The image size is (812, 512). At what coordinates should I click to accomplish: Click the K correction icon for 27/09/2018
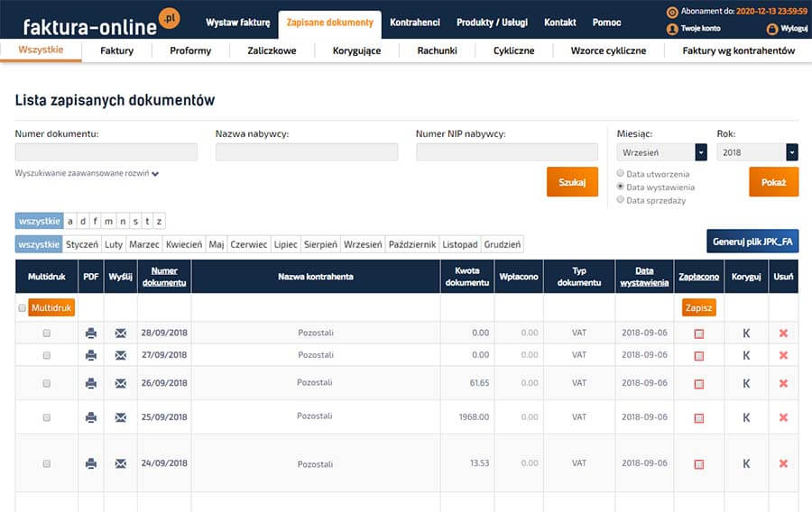(746, 355)
